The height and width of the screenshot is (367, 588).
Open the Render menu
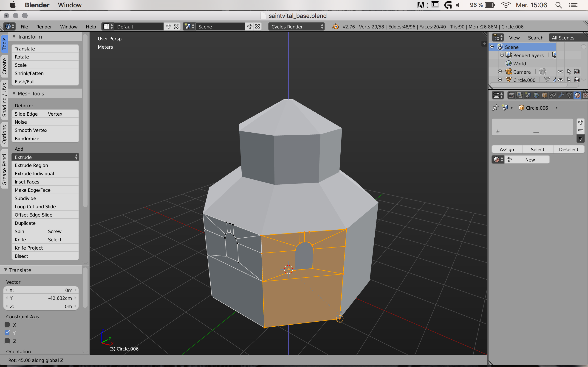pos(44,27)
